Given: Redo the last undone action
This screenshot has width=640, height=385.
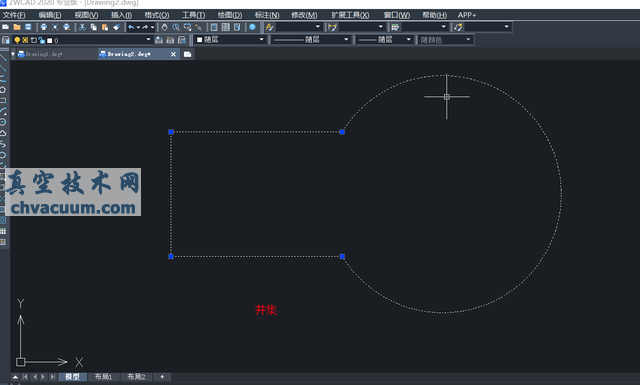Looking at the screenshot, I should [145, 27].
